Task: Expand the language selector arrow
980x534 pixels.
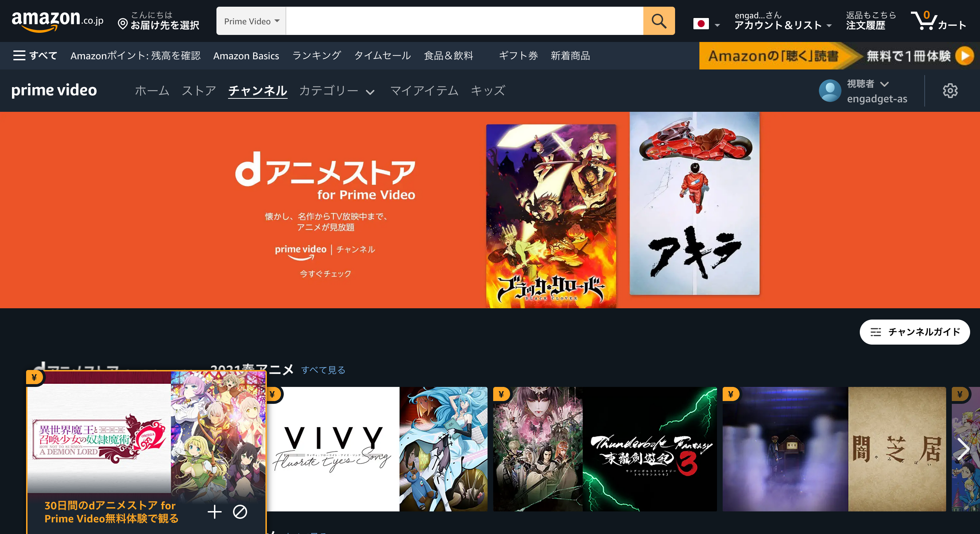Action: (x=717, y=25)
